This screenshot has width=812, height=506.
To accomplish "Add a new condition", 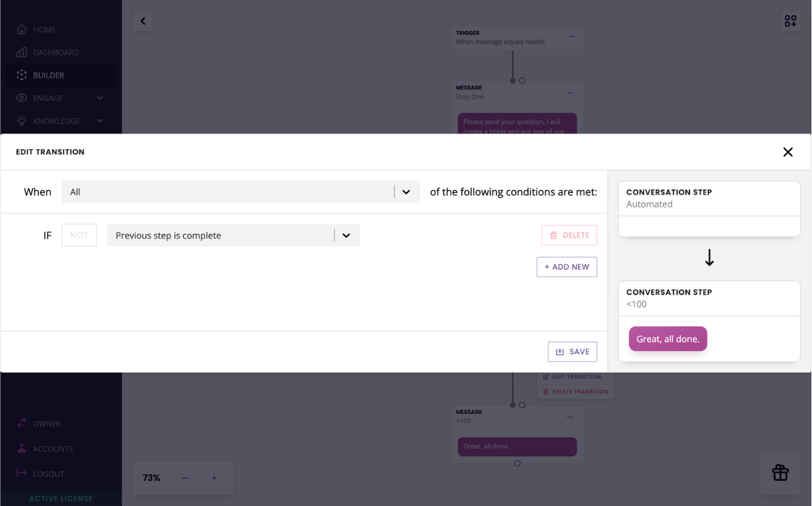I will click(x=566, y=267).
